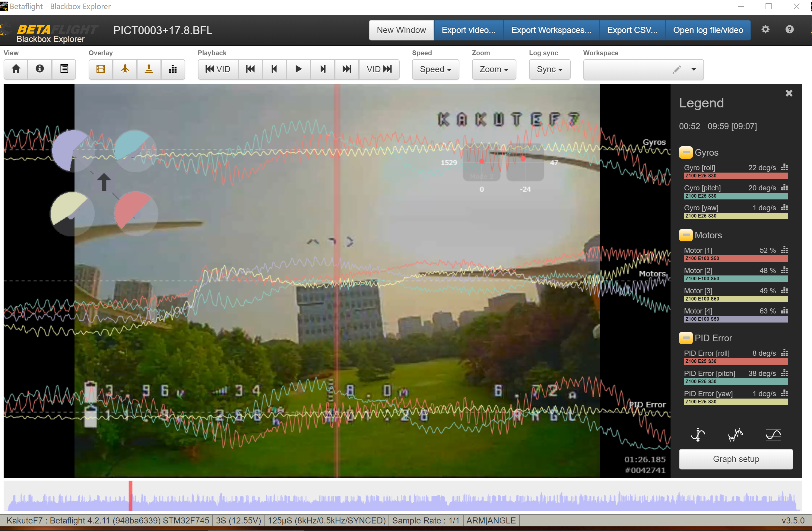Collapse the Gyros graph group

pos(685,153)
